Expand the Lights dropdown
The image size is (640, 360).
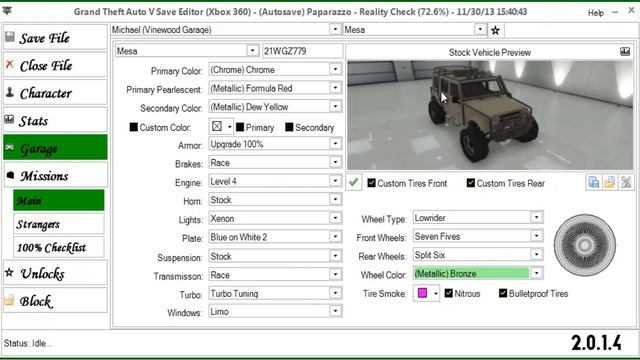click(x=335, y=218)
